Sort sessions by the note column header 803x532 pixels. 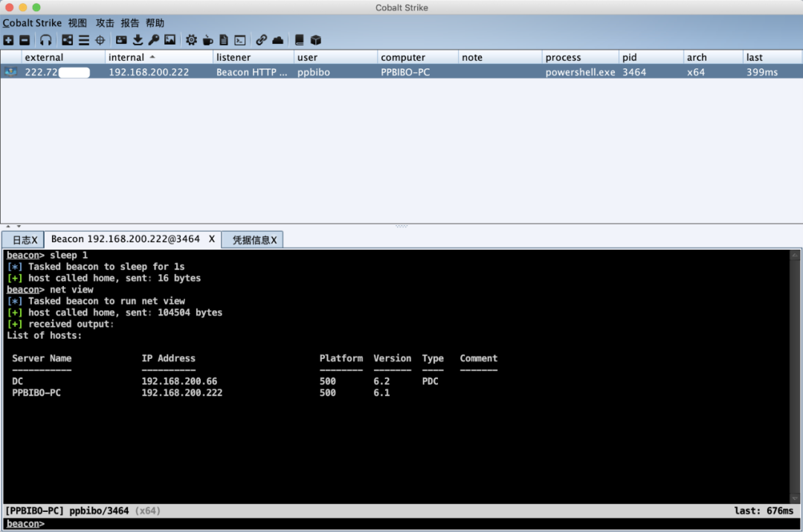(x=500, y=57)
